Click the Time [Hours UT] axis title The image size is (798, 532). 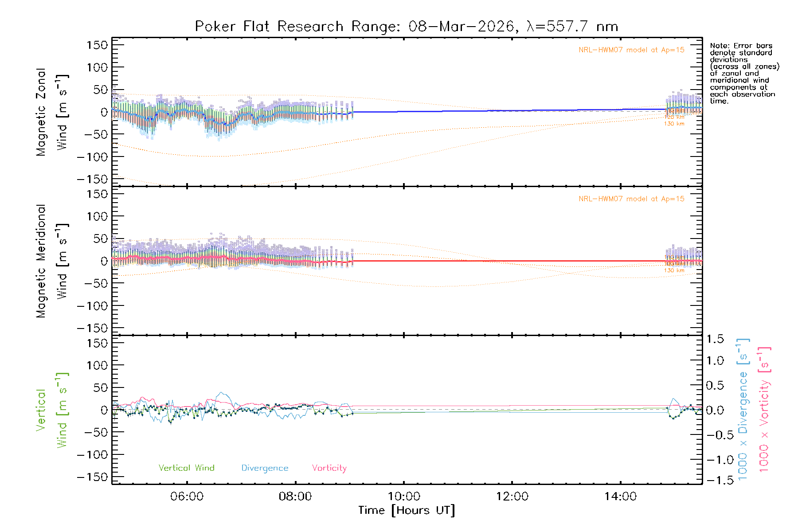click(x=406, y=510)
